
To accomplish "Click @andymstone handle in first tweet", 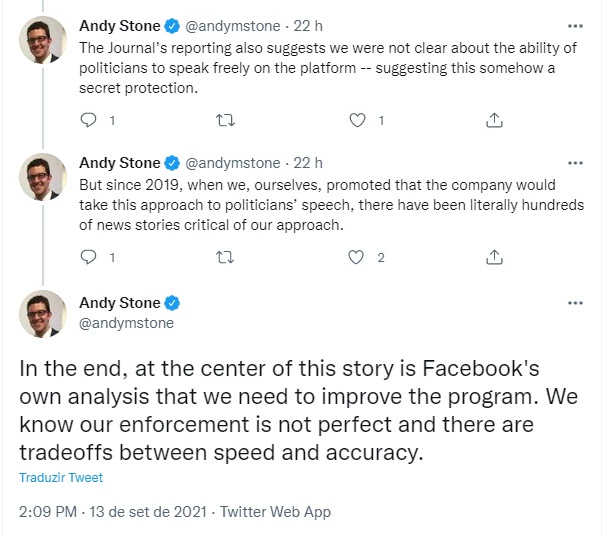I will coord(233,26).
